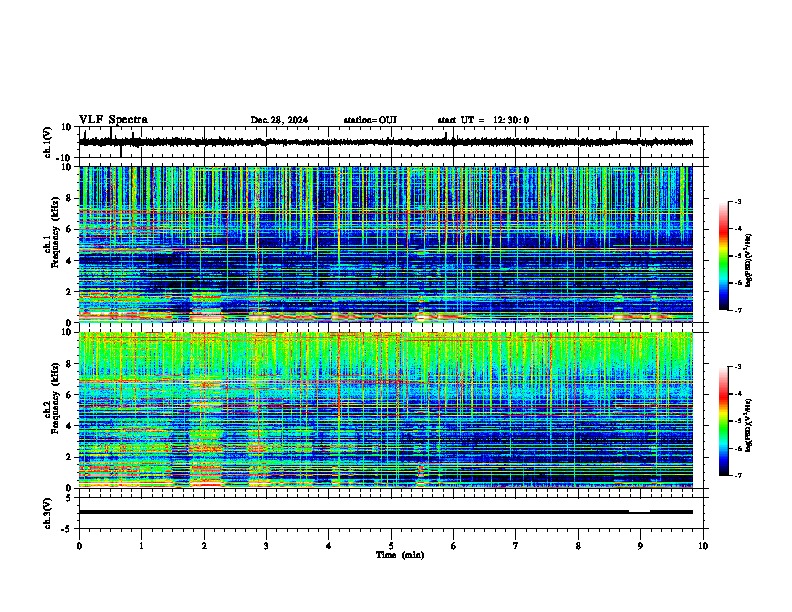This screenshot has width=792, height=612.
Task: Click the "Time (min)" axis label
Action: (x=400, y=555)
